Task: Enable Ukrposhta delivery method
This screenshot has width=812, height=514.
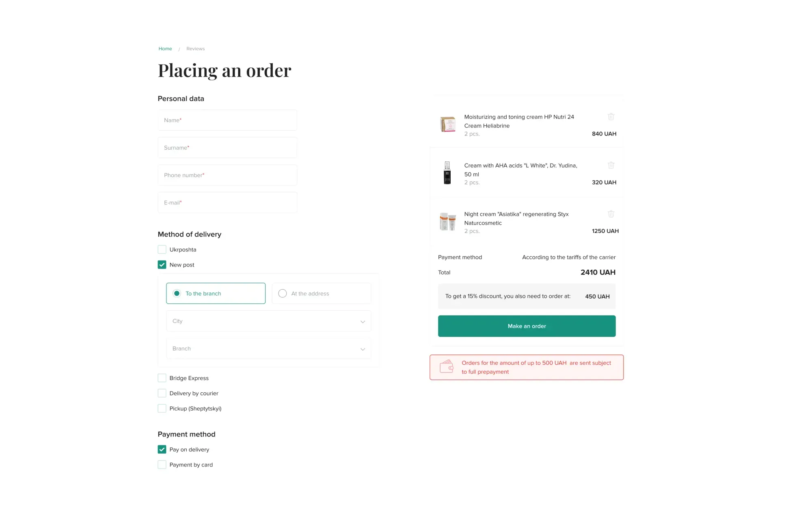Action: [162, 249]
